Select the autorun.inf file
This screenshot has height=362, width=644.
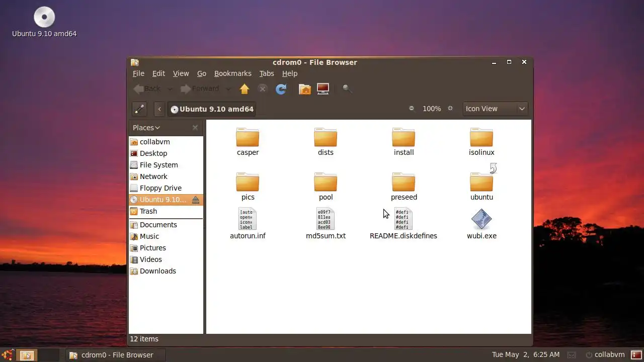pyautogui.click(x=248, y=224)
